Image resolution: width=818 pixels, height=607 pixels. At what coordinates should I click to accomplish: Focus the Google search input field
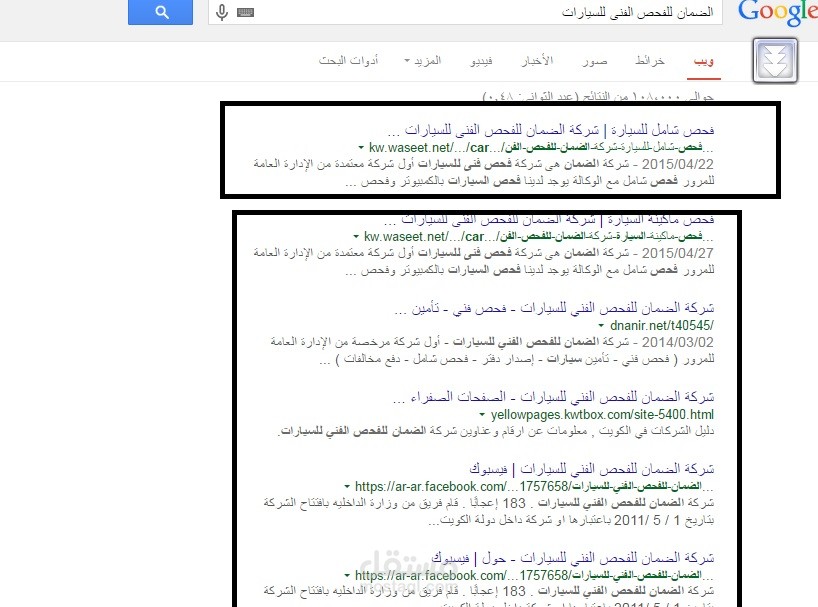point(465,12)
